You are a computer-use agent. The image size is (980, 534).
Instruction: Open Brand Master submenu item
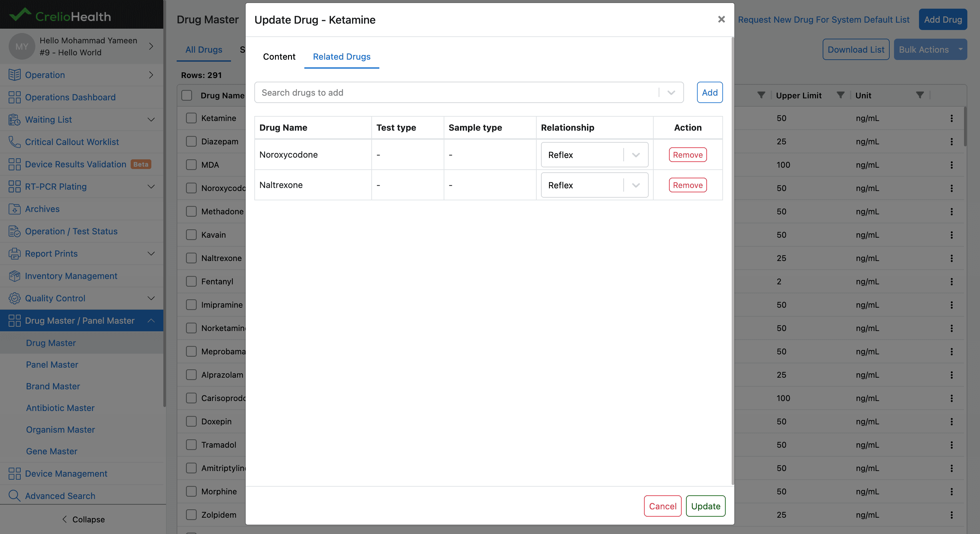tap(53, 386)
